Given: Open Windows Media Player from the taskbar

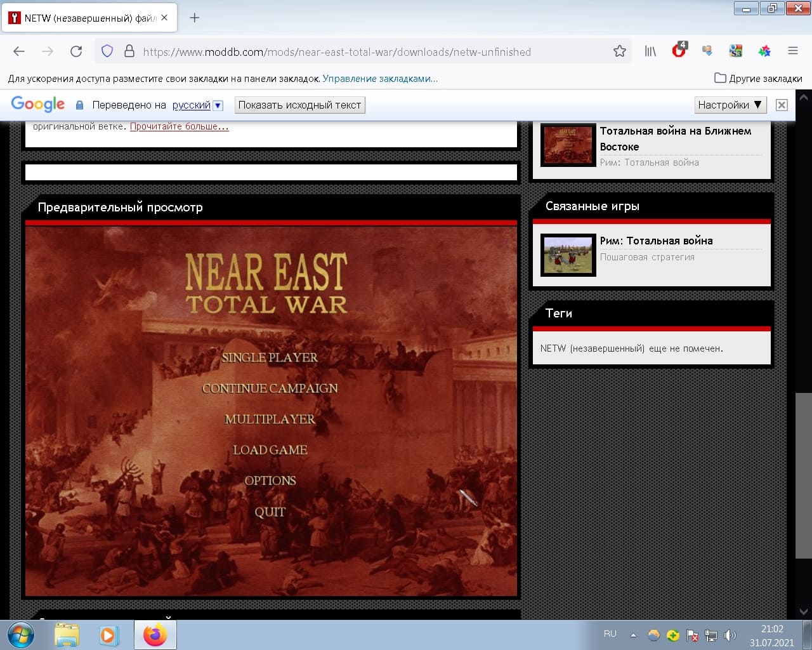Looking at the screenshot, I should coord(108,635).
